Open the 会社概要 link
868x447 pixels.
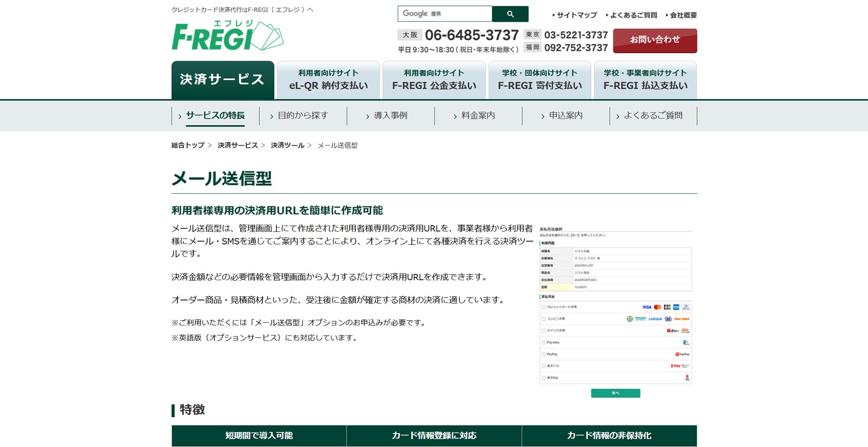click(683, 15)
